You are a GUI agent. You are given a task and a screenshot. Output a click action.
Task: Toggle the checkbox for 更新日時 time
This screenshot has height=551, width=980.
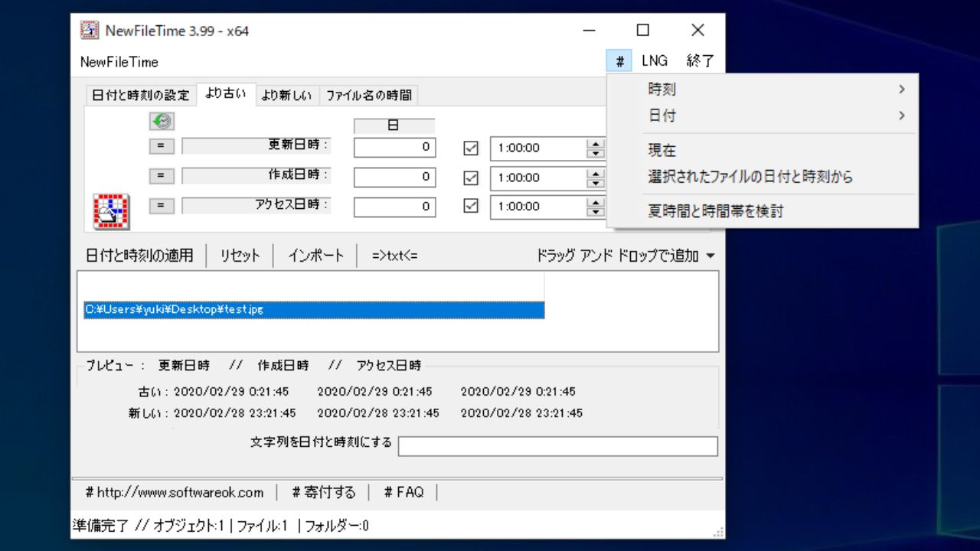pyautogui.click(x=471, y=148)
